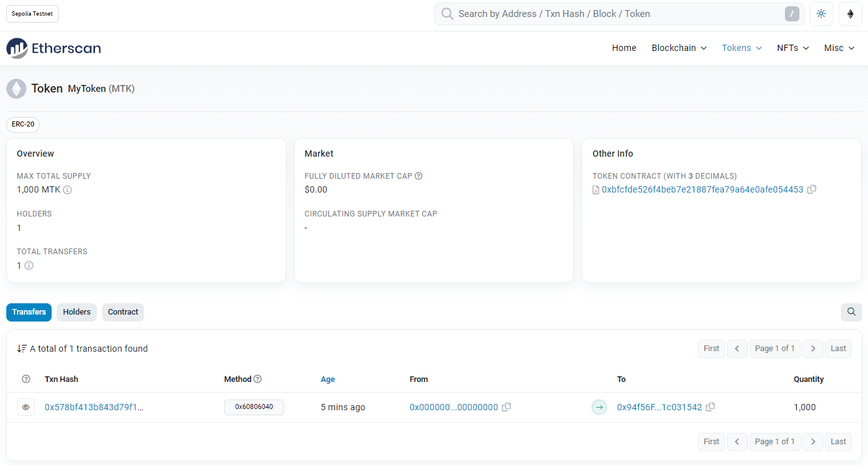Expand the Tokens menu
Screen dimensions: 868x465
pyautogui.click(x=741, y=48)
